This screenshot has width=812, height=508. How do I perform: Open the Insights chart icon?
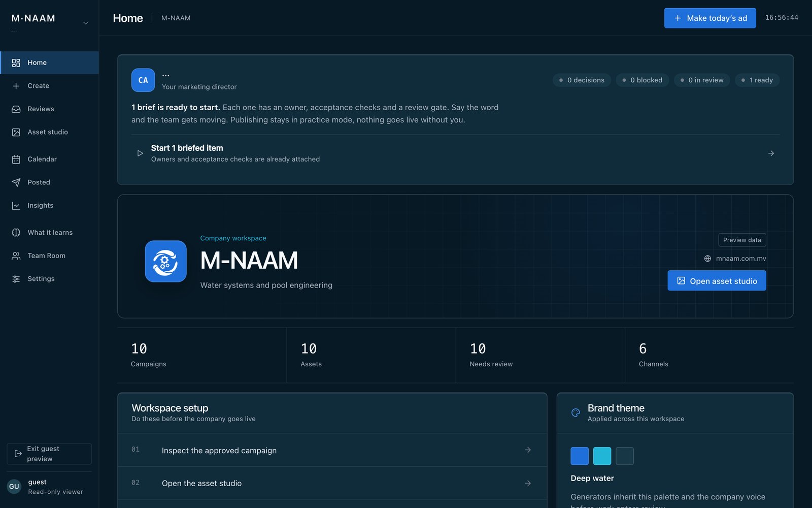click(16, 206)
